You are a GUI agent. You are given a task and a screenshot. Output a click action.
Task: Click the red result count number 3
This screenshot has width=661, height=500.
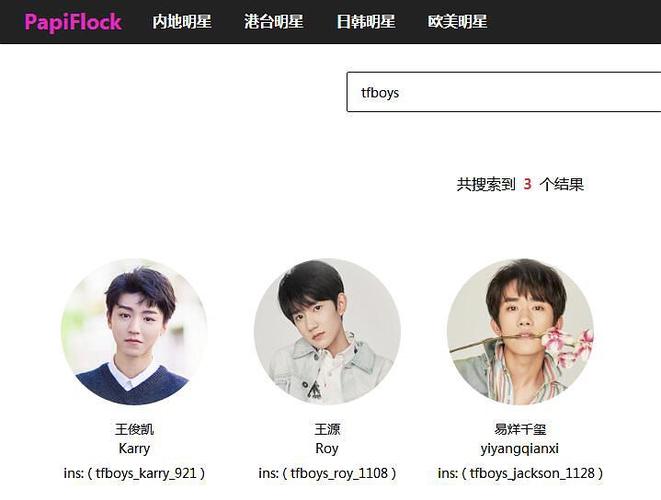point(527,184)
